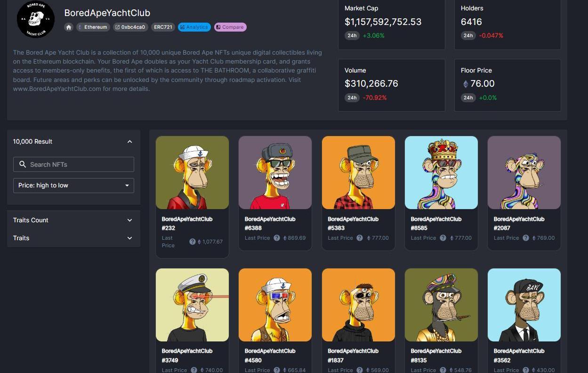Select the ERC721 token standard tag
This screenshot has width=588, height=373.
(163, 27)
